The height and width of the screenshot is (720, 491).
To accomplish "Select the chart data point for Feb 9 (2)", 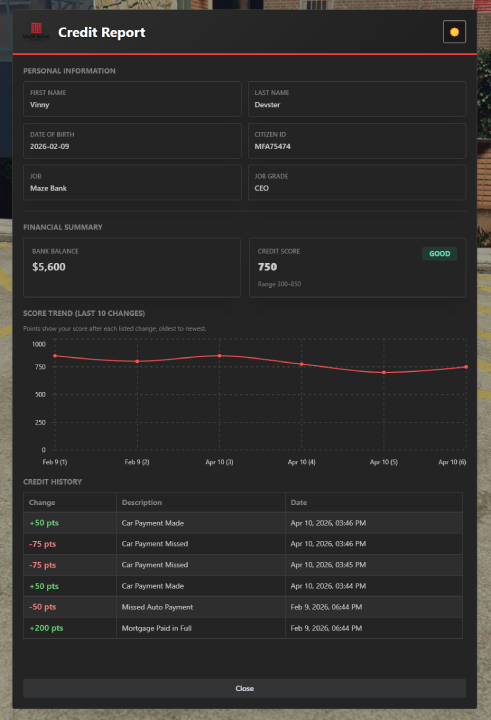I will (137, 361).
